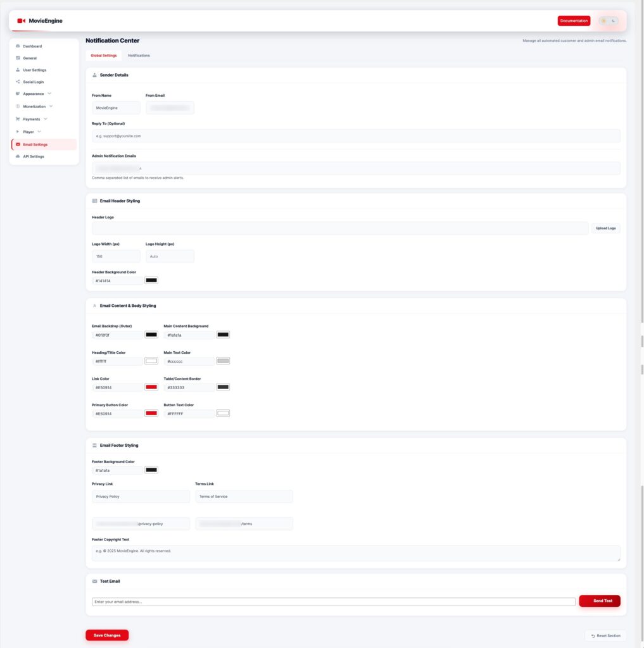Expand the Monetization submenu chevron

(x=51, y=106)
